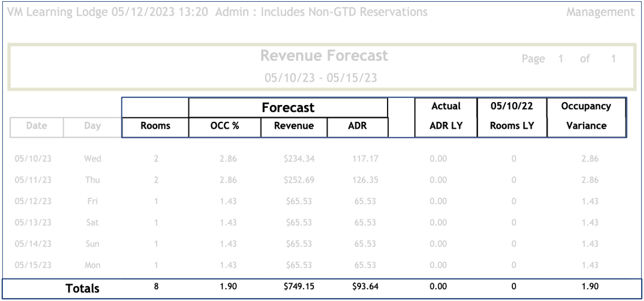This screenshot has height=301, width=644.
Task: Select the OCC % column header
Action: [225, 126]
